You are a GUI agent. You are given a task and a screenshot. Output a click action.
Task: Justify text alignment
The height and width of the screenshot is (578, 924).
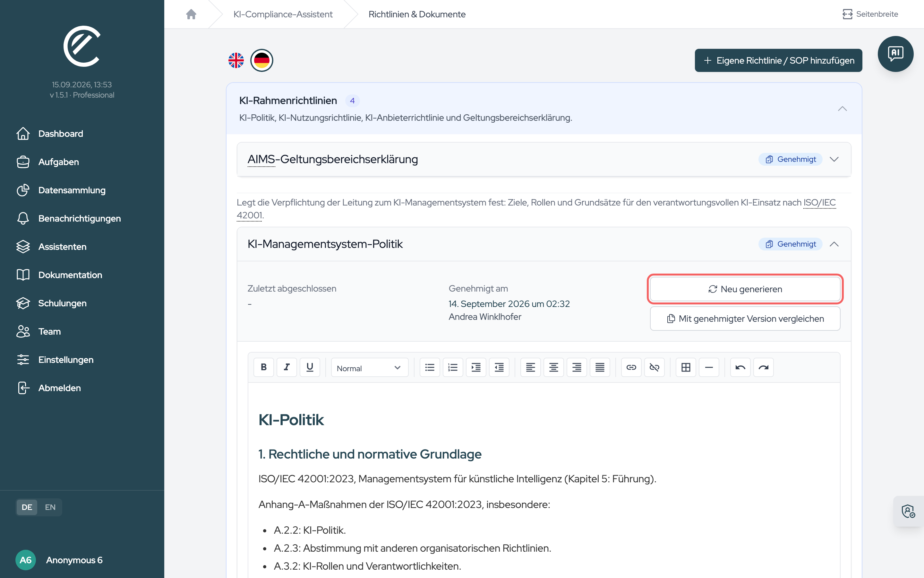click(600, 367)
